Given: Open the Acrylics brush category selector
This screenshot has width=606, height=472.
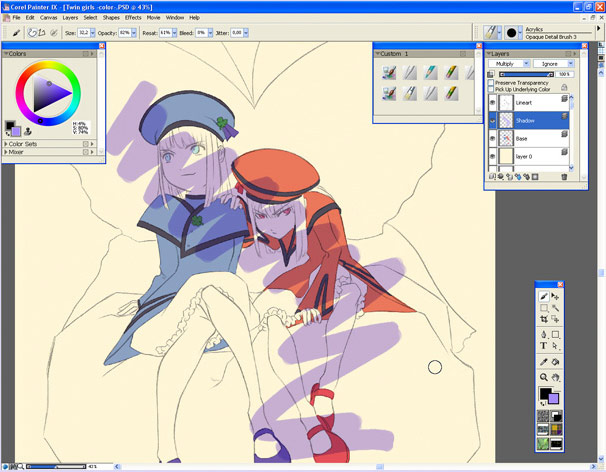Looking at the screenshot, I should tap(492, 33).
